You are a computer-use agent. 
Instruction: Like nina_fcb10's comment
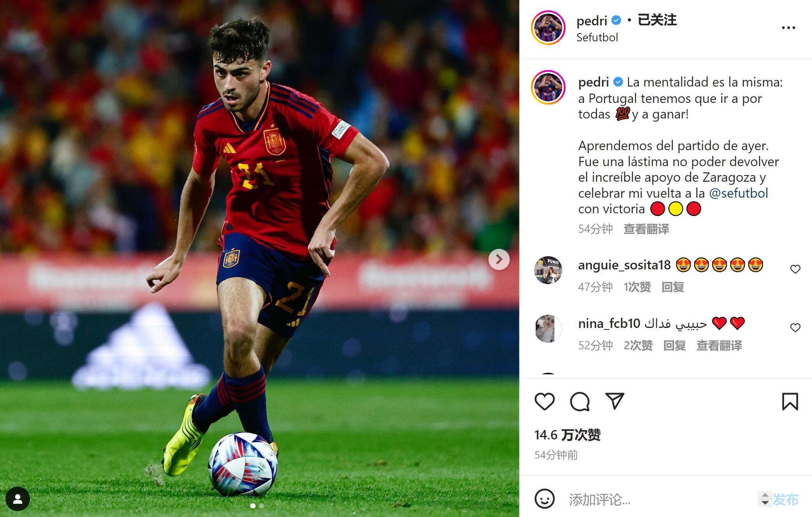795,328
